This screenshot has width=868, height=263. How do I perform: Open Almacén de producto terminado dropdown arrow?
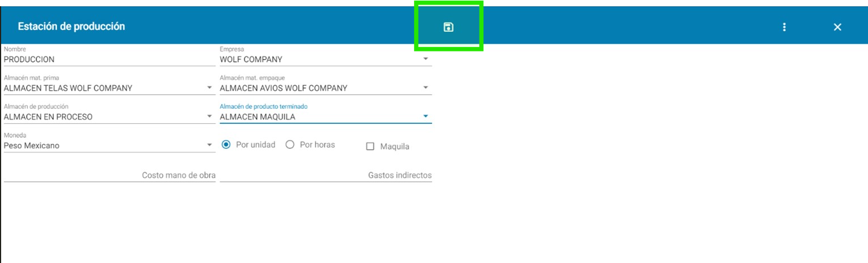click(426, 117)
